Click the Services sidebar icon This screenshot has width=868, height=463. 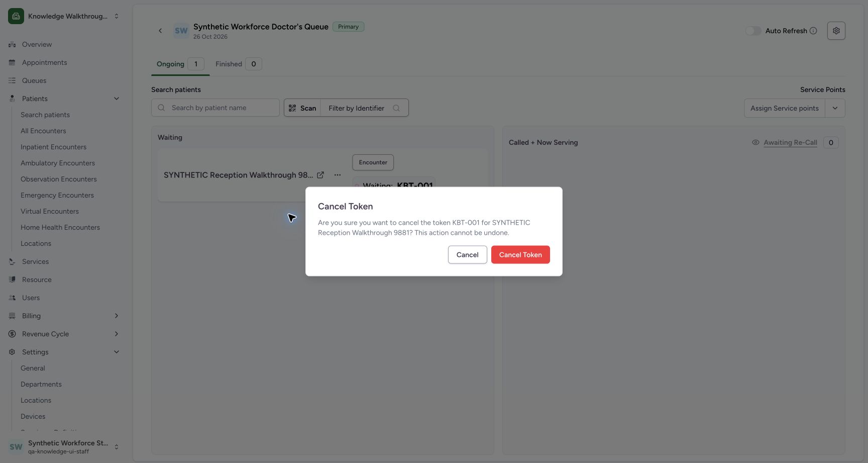(x=12, y=261)
